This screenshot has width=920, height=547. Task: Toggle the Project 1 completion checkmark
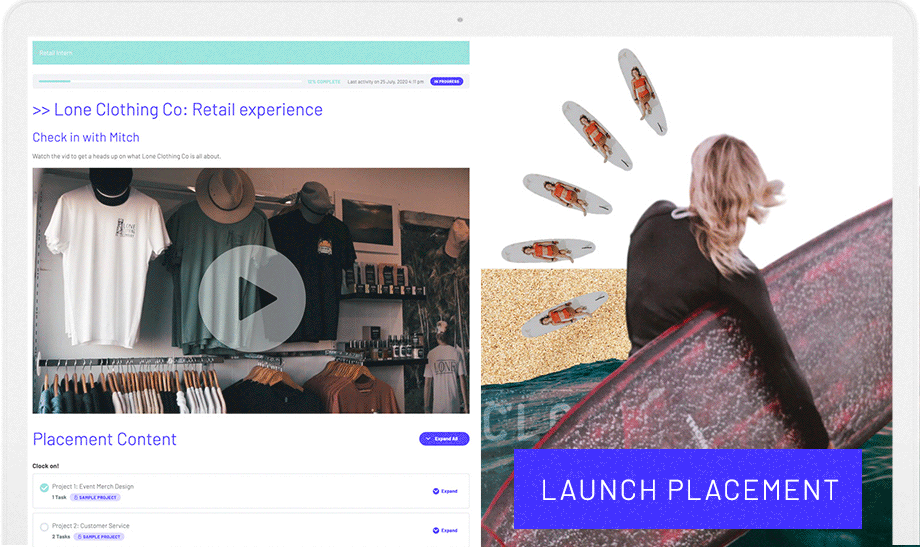click(x=44, y=487)
